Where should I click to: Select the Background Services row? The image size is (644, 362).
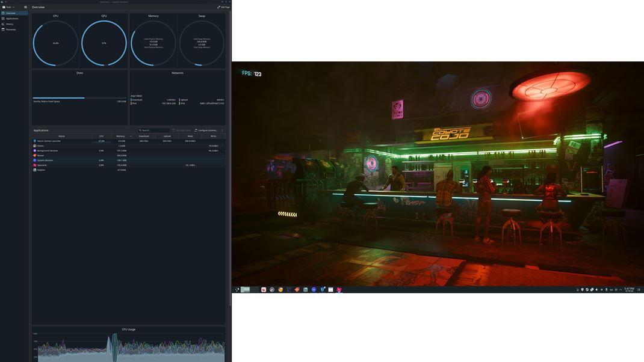pos(129,150)
